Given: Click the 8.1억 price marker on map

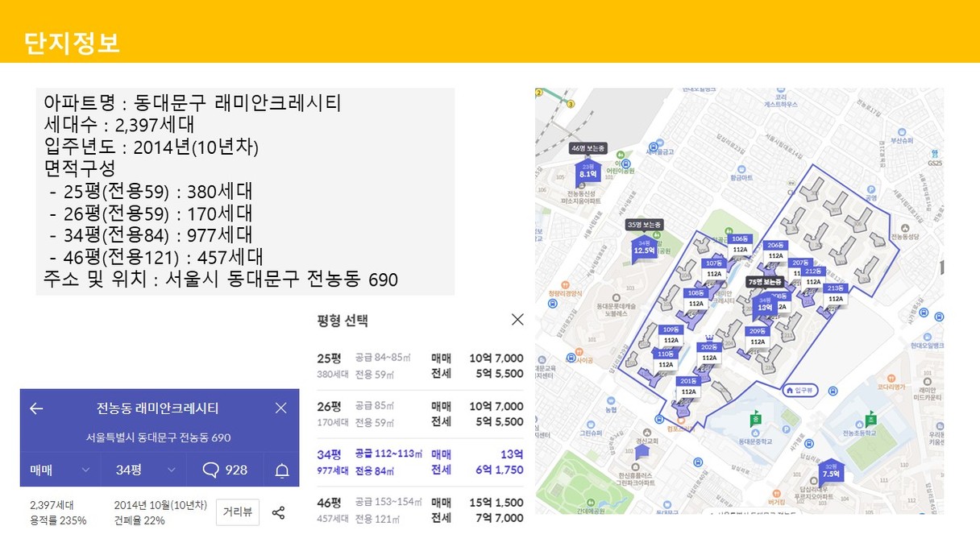Looking at the screenshot, I should [x=587, y=172].
